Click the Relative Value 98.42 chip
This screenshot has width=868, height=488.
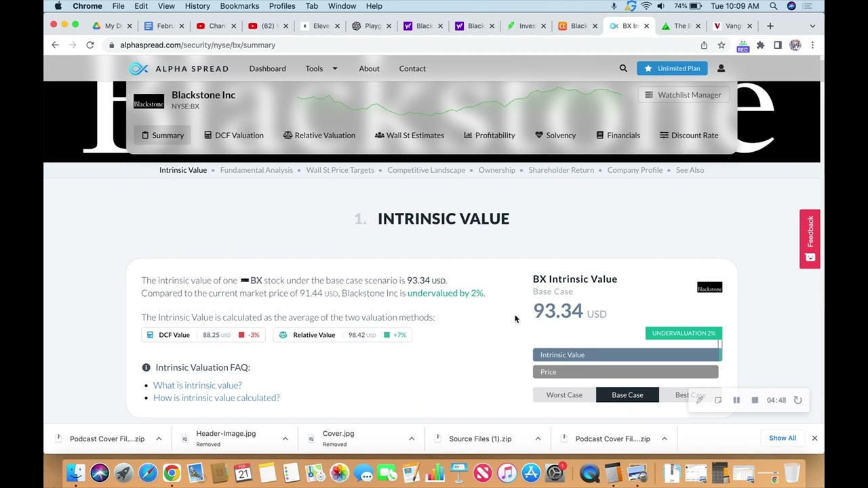(342, 335)
